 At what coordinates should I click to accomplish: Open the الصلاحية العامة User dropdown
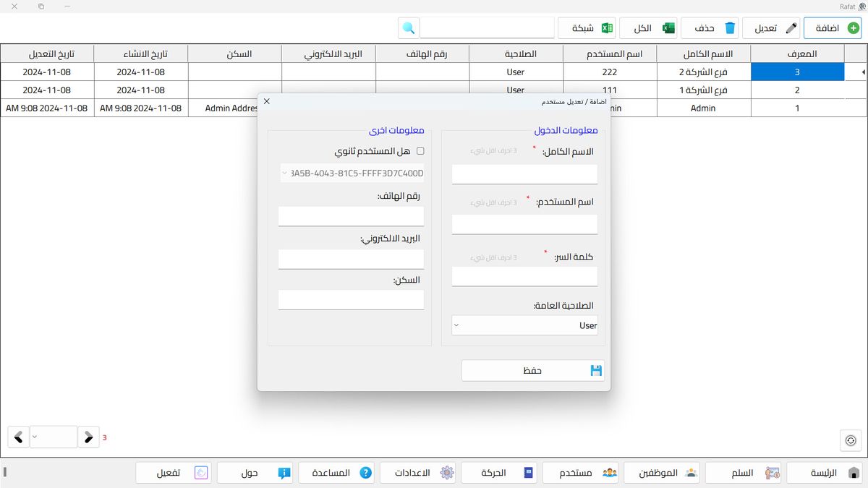coord(524,325)
